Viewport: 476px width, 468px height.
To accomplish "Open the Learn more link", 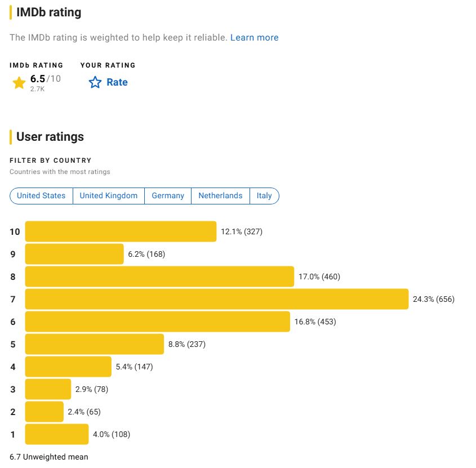I will 254,37.
